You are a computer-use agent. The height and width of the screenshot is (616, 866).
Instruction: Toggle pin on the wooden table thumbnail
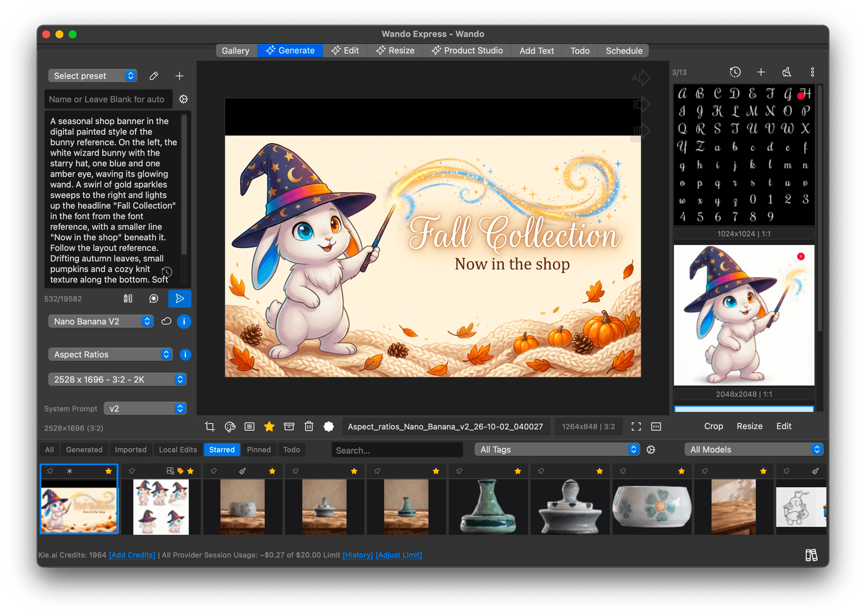705,471
